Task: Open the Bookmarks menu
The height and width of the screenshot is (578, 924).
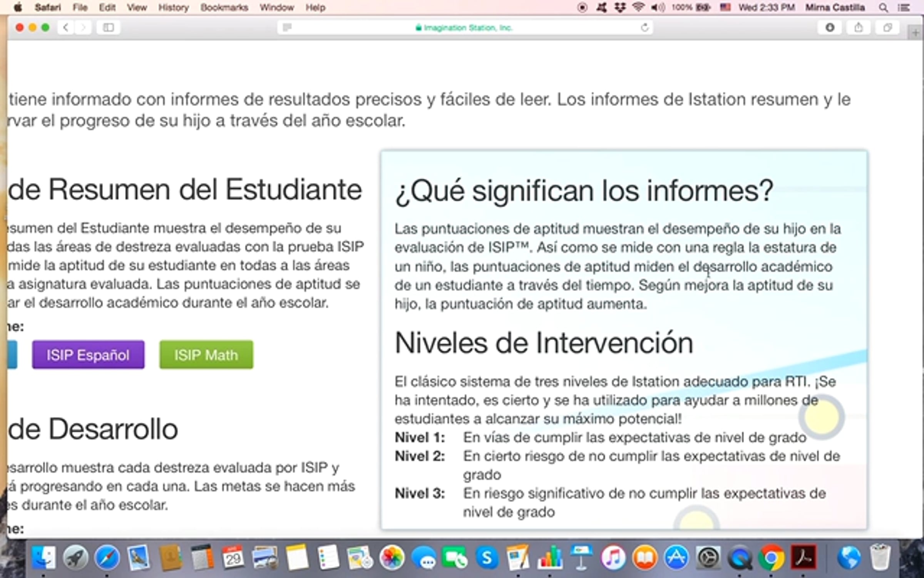Action: coord(224,7)
